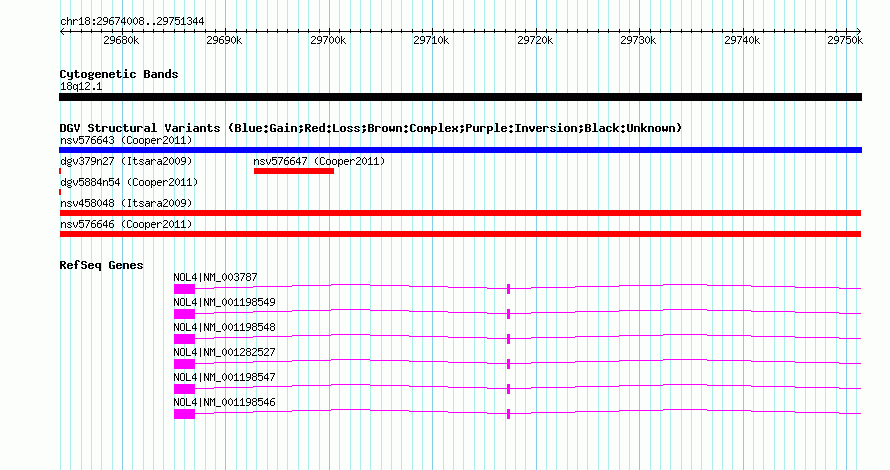Select the magenta exon block of NM_001198548
This screenshot has width=890, height=470.
pos(184,339)
